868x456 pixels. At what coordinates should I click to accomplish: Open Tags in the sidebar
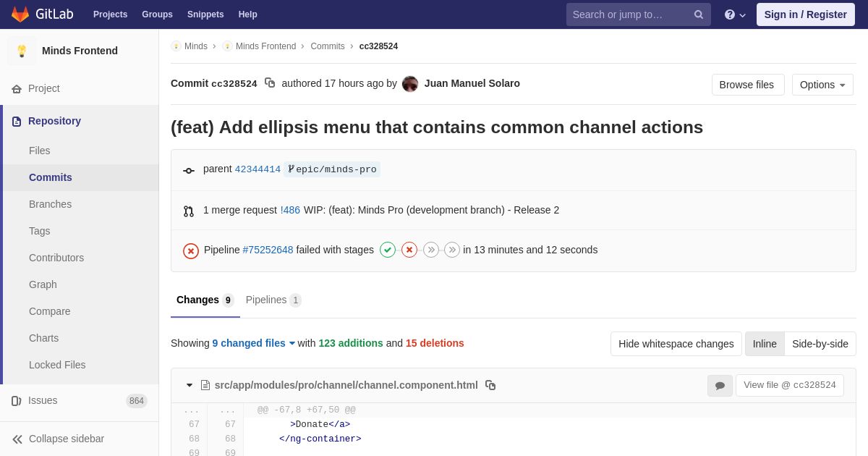[81, 231]
